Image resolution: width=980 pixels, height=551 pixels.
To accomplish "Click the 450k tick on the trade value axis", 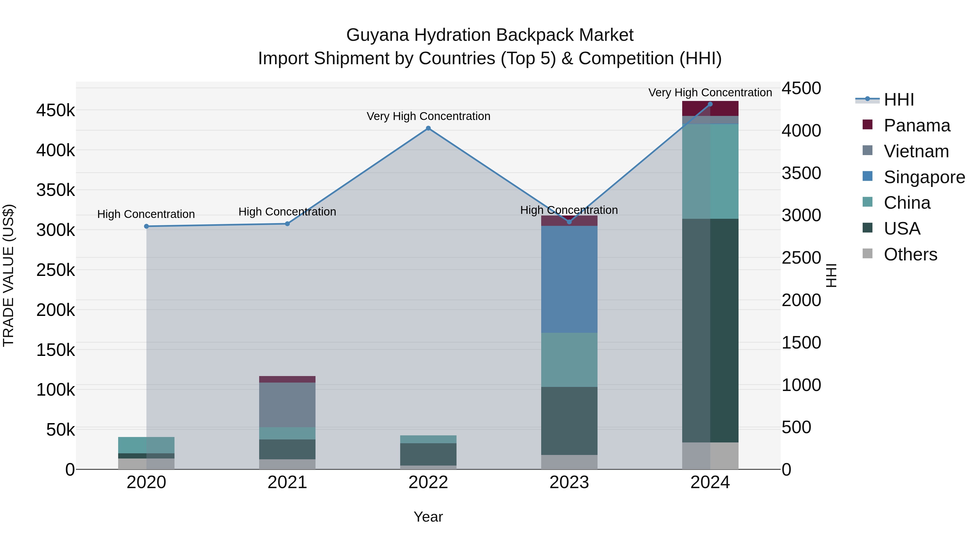I will point(56,111).
